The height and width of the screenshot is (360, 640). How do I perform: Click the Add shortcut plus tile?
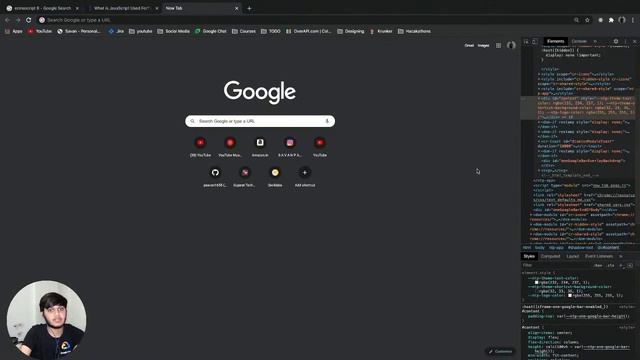304,177
